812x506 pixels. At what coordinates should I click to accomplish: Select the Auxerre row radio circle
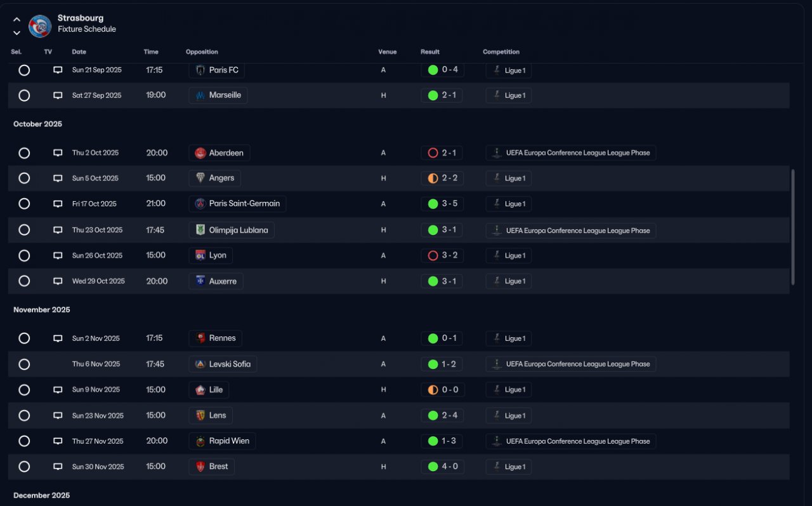pyautogui.click(x=24, y=281)
